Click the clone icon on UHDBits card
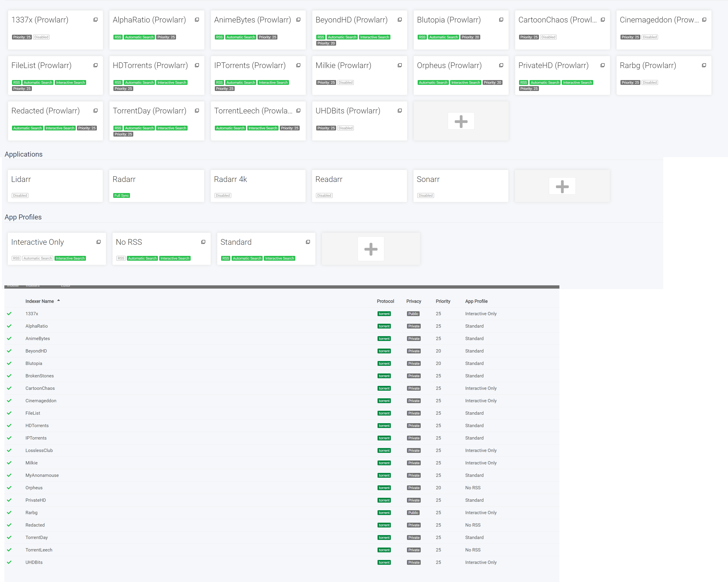 point(400,110)
